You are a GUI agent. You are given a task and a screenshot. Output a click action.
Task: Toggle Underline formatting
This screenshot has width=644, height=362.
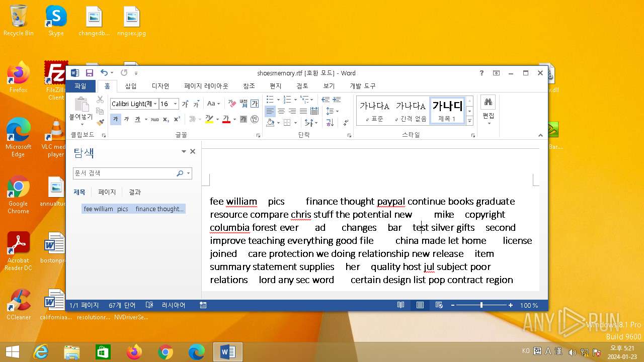point(137,119)
